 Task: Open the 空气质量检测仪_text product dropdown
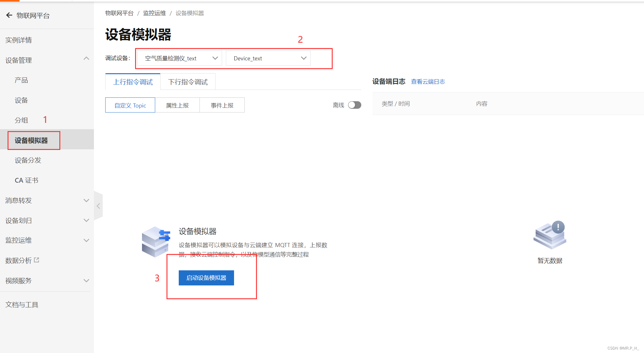(x=180, y=58)
